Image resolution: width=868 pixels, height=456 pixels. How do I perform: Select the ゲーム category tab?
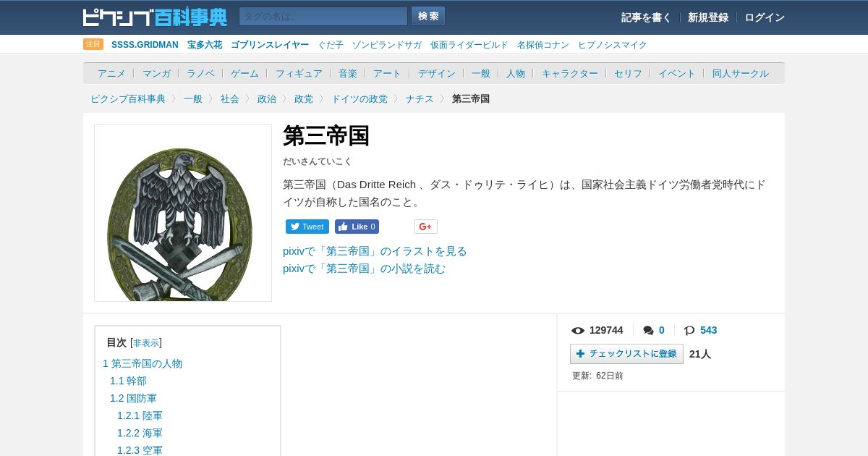(x=244, y=73)
